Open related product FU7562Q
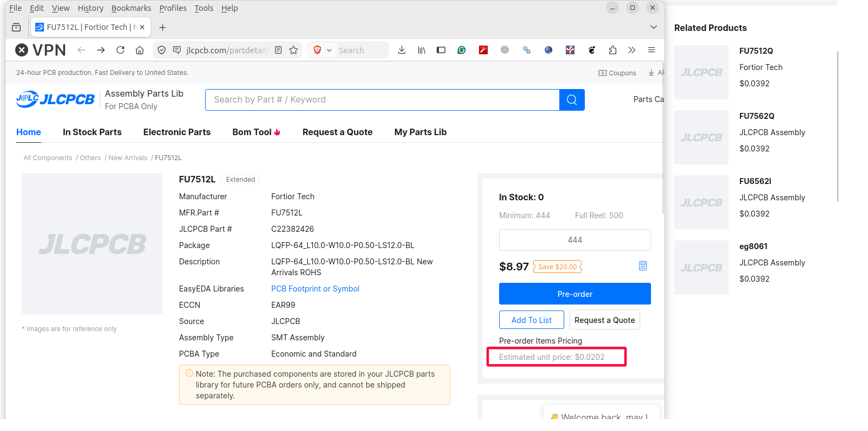868x431 pixels. click(x=757, y=116)
